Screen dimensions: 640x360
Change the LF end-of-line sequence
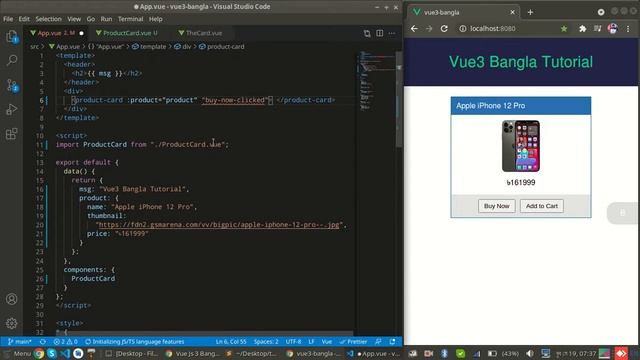click(x=311, y=342)
